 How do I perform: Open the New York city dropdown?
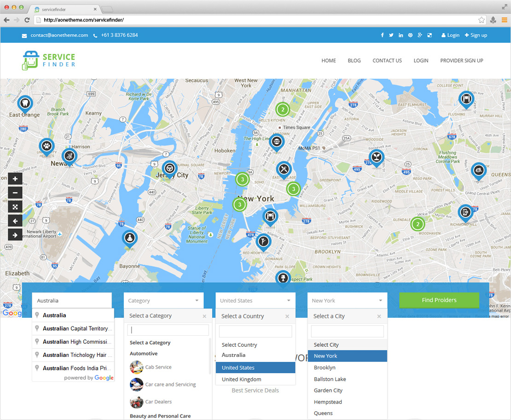point(347,301)
